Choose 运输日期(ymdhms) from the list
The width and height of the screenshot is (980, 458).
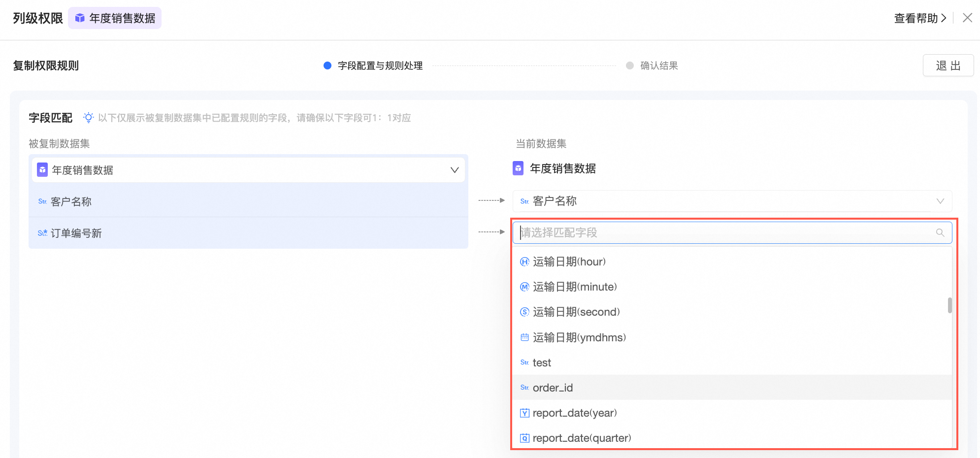(x=732, y=337)
